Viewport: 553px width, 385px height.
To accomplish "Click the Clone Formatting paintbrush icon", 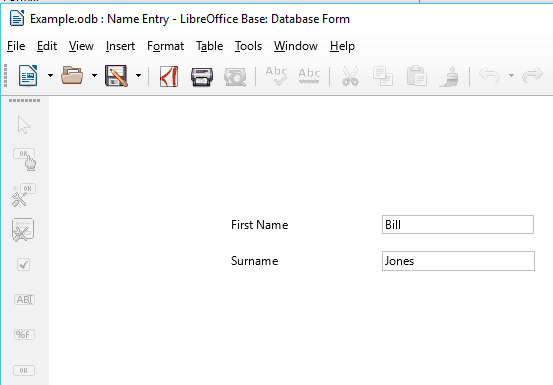I will click(449, 76).
